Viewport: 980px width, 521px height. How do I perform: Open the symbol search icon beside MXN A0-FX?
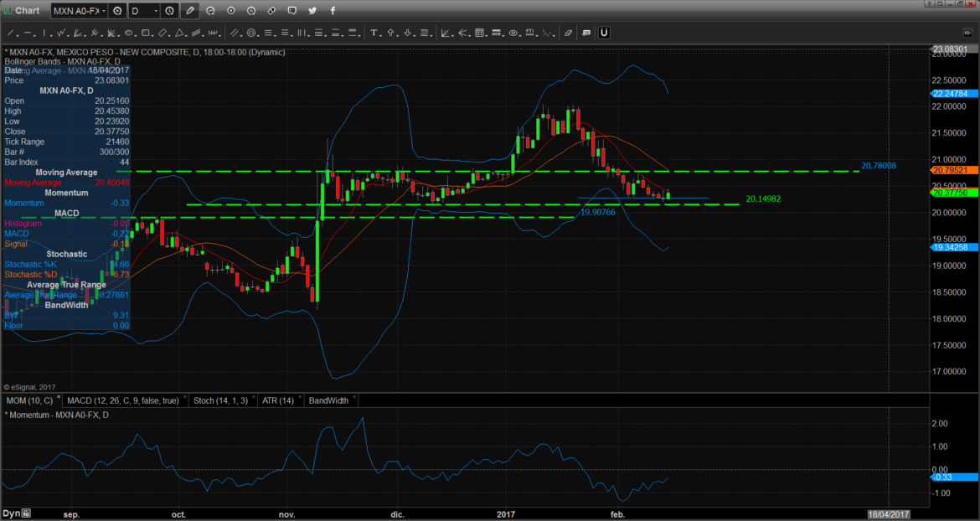(x=117, y=11)
